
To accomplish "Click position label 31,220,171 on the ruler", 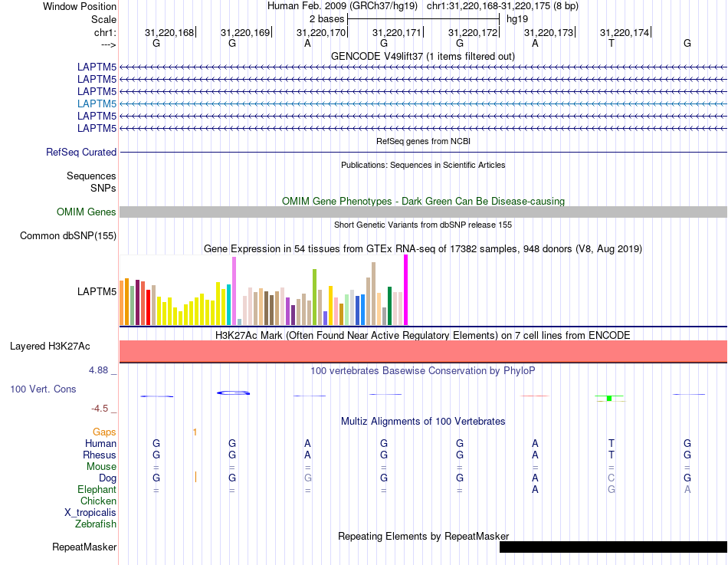I will point(396,32).
